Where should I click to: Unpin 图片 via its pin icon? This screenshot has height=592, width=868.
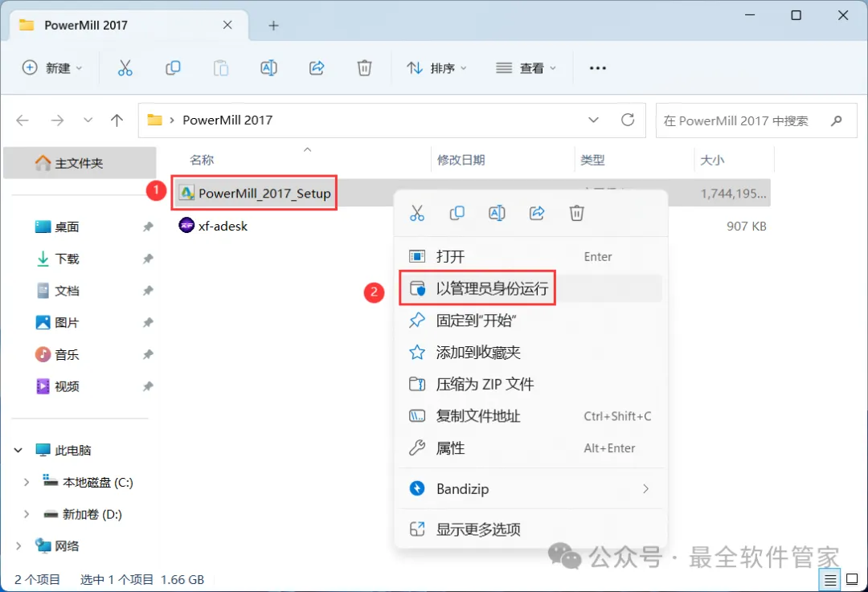click(x=148, y=323)
